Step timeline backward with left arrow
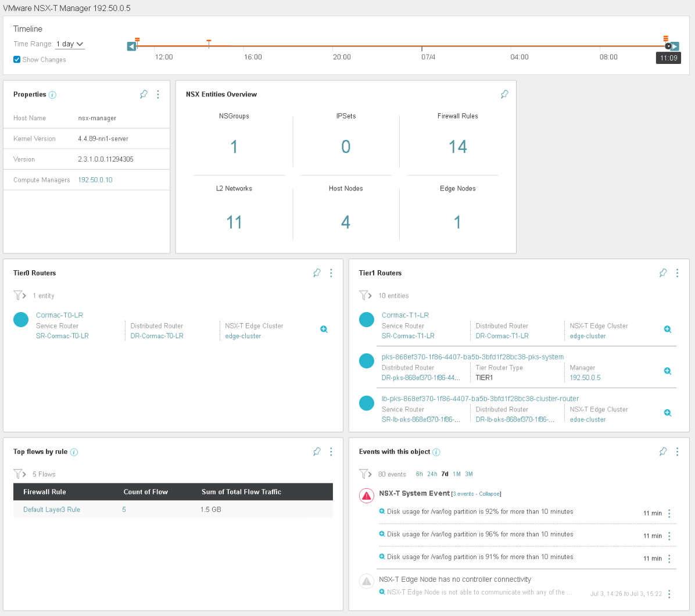The height and width of the screenshot is (616, 695). point(132,46)
